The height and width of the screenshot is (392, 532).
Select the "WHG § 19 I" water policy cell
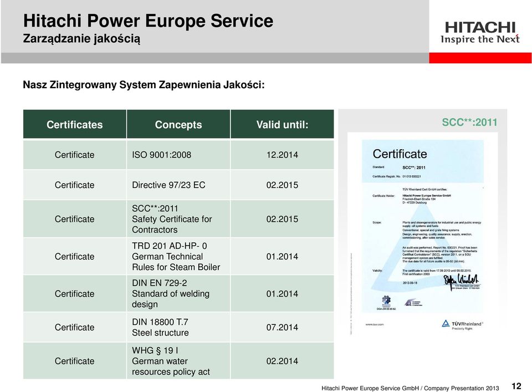coord(178,361)
